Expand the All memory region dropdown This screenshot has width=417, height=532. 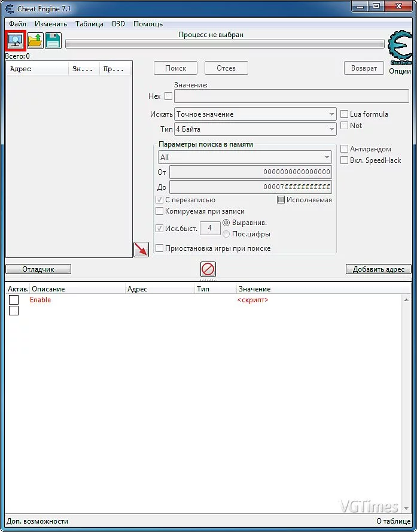point(245,157)
